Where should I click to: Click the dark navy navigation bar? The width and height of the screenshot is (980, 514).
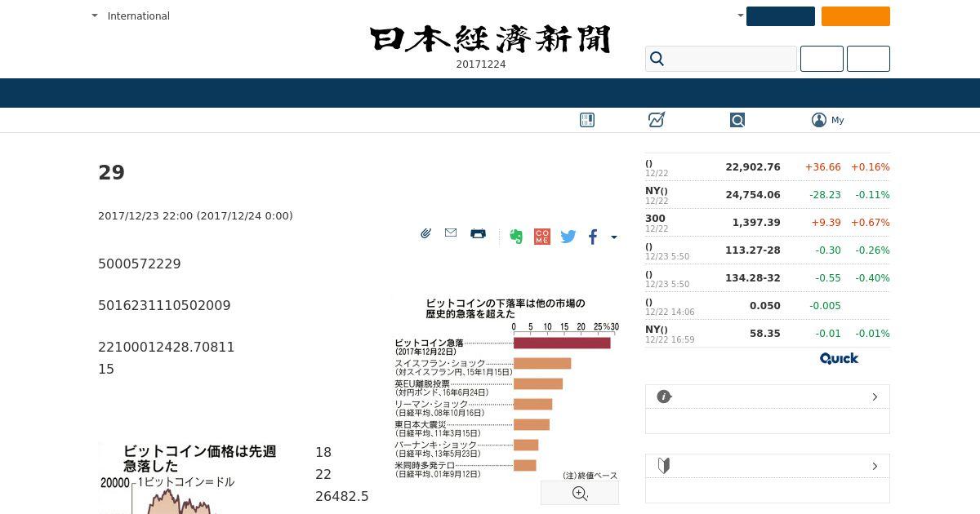coord(490,93)
